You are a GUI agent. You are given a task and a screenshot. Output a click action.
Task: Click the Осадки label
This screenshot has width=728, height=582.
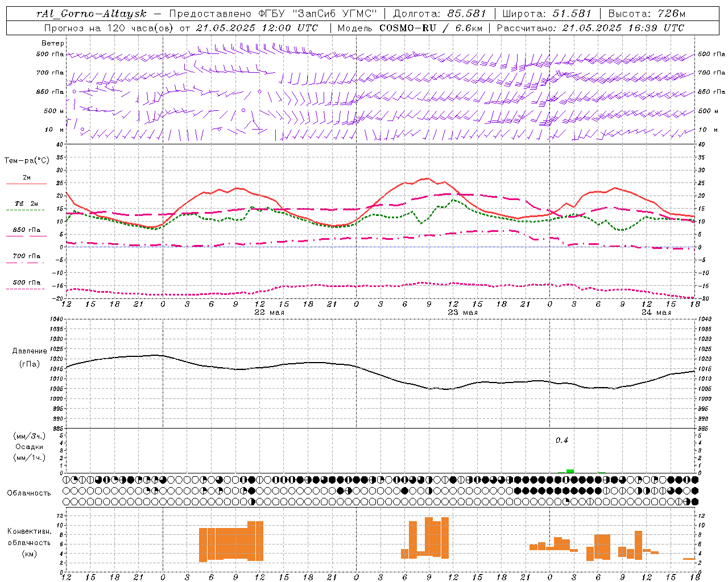pyautogui.click(x=30, y=447)
